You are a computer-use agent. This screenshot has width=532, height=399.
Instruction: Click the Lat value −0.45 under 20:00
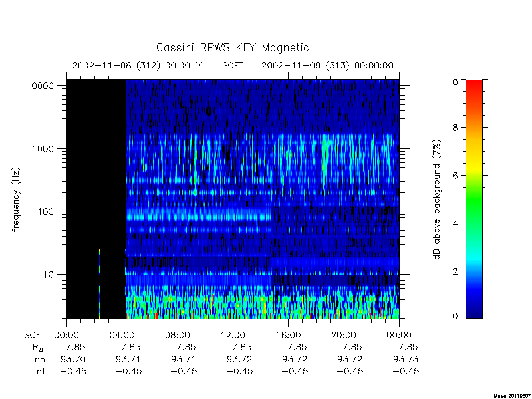click(350, 372)
